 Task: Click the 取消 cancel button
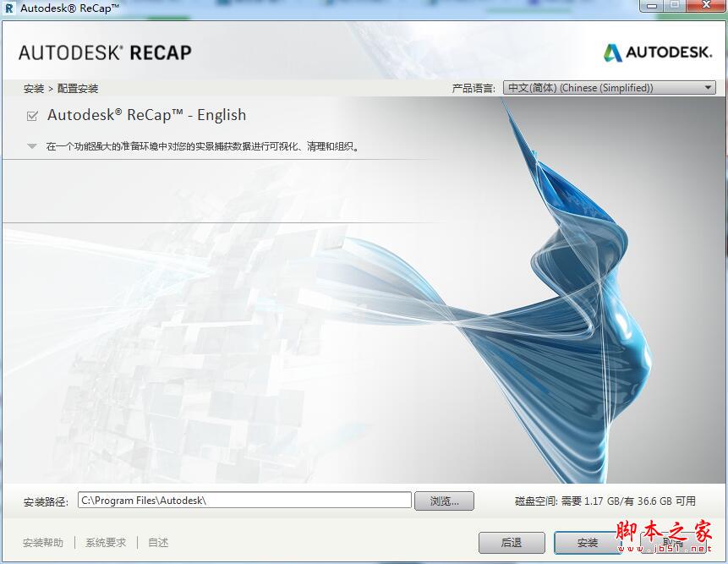coord(672,542)
